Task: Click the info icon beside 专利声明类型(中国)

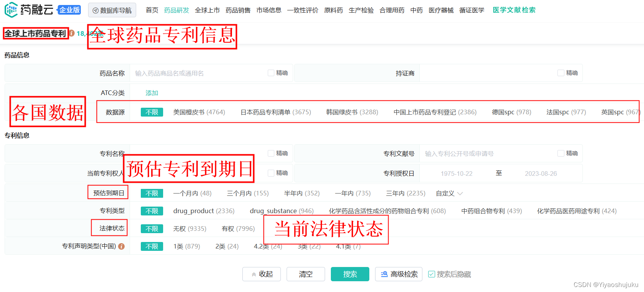Action: click(x=121, y=246)
